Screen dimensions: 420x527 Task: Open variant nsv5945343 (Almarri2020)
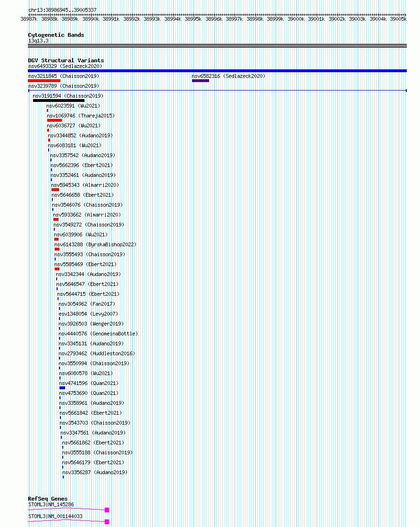click(x=85, y=185)
